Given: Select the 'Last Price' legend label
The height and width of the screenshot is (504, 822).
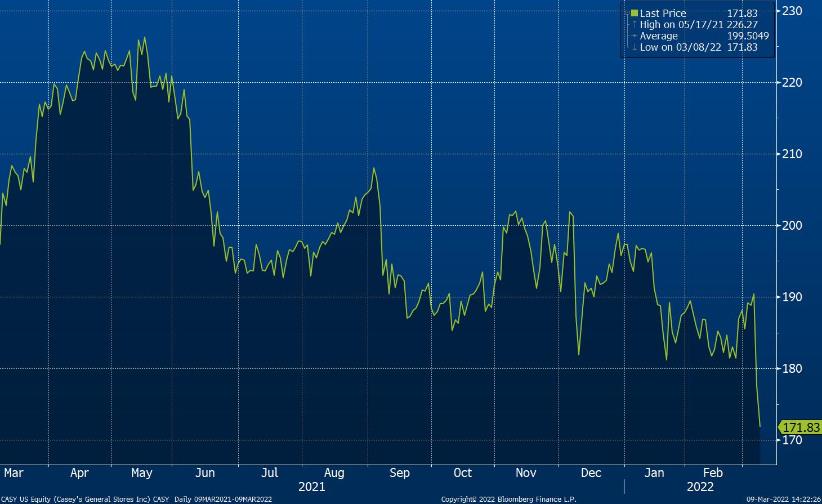Looking at the screenshot, I should pyautogui.click(x=663, y=13).
